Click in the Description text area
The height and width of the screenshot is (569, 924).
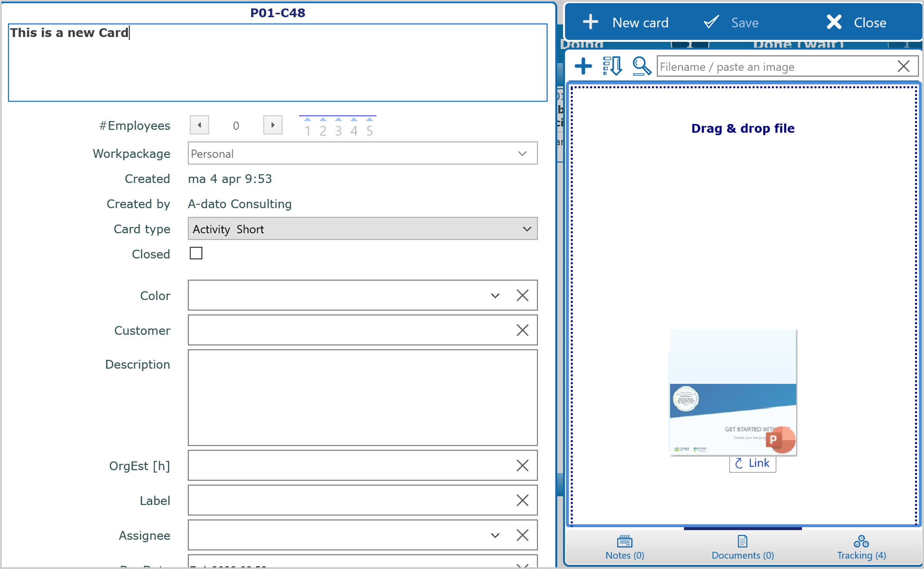(362, 397)
